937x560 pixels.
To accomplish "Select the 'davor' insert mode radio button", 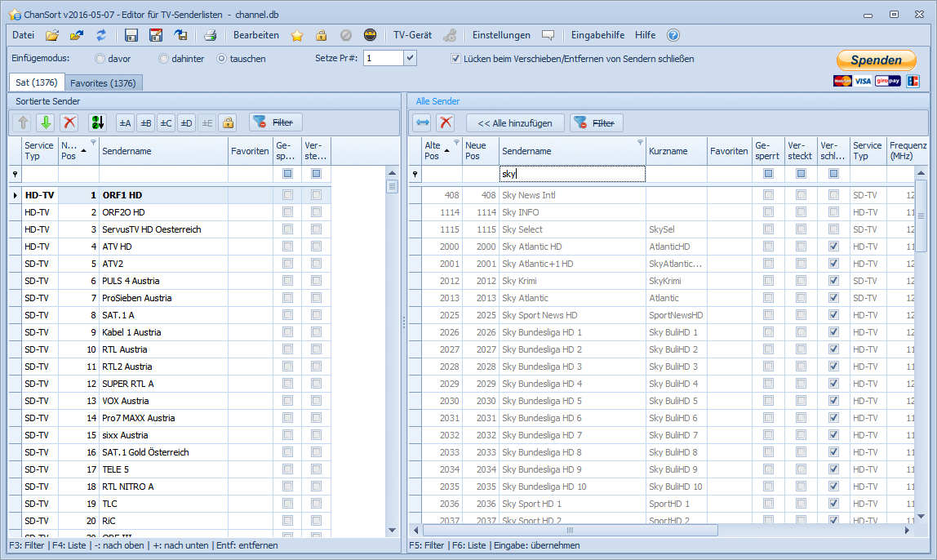I will coord(100,59).
